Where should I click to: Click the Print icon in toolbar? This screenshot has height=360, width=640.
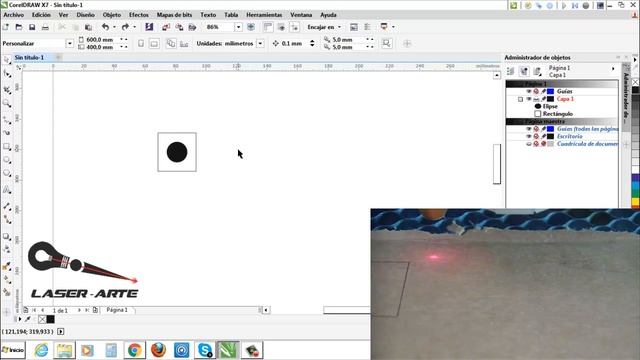click(45, 27)
